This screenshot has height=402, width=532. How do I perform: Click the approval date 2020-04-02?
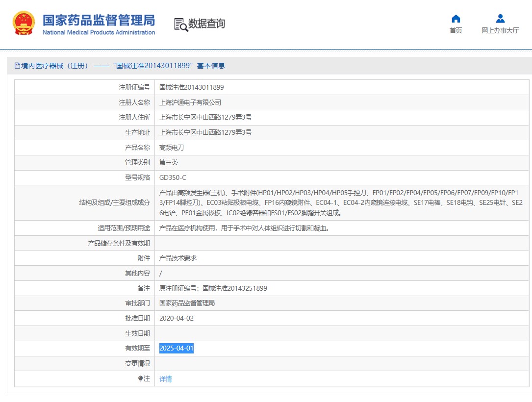(177, 318)
